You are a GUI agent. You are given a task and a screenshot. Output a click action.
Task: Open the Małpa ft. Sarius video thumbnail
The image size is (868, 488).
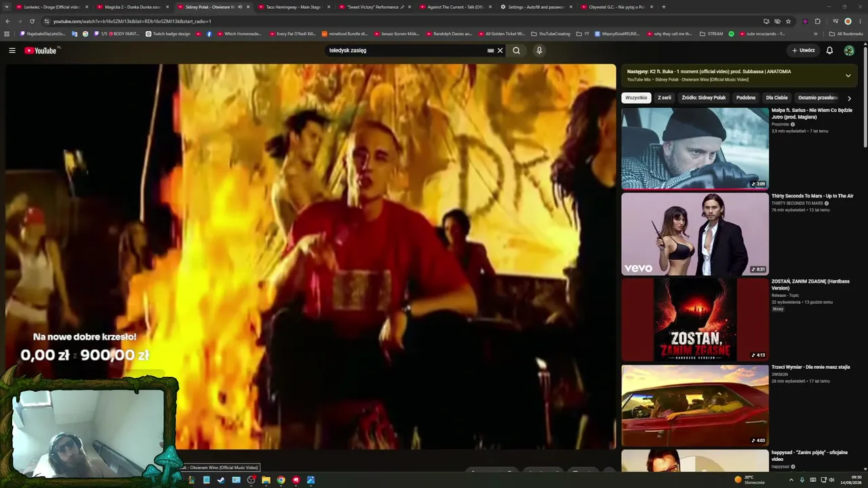695,148
